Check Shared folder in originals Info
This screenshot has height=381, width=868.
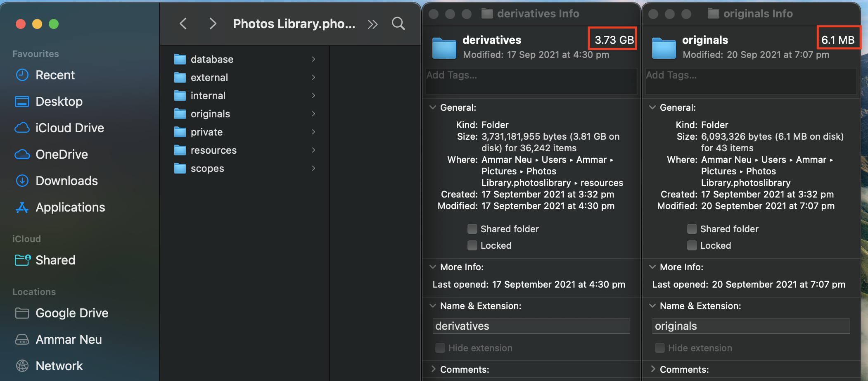pyautogui.click(x=692, y=229)
